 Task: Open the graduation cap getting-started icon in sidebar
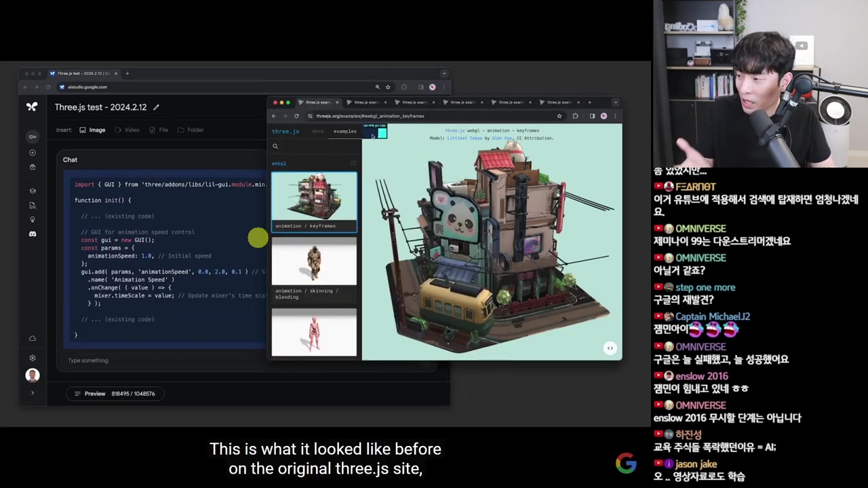click(x=32, y=190)
